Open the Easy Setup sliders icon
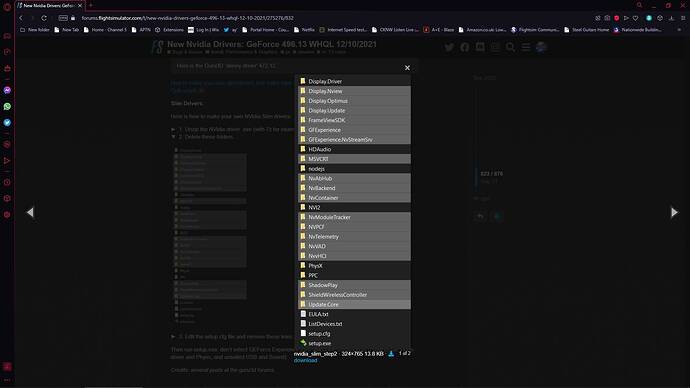 683,18
